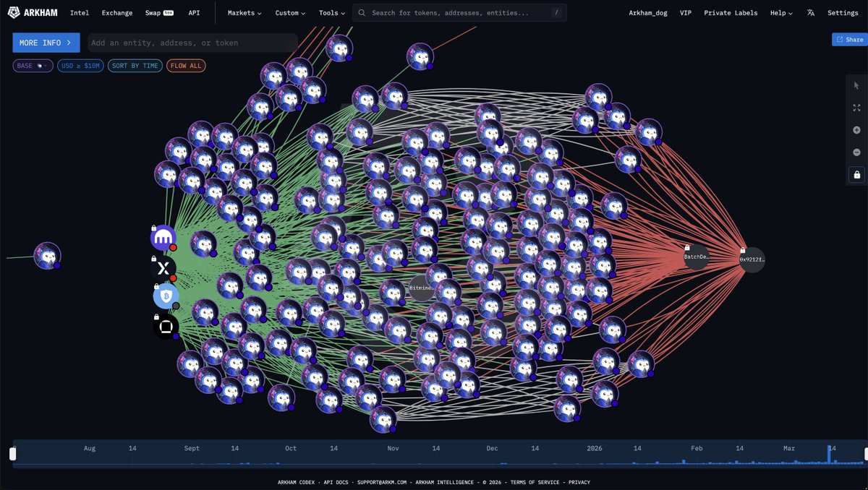
Task: Zoom in with the plus icon
Action: 856,130
